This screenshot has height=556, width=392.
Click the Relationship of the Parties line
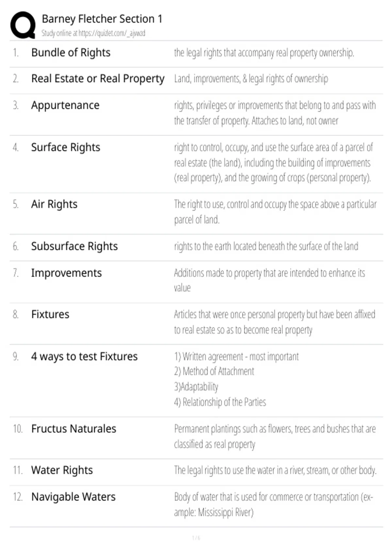(x=220, y=402)
